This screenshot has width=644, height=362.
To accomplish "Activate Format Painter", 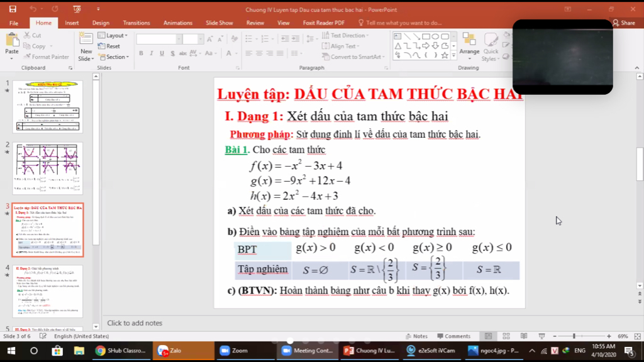I will pos(46,57).
